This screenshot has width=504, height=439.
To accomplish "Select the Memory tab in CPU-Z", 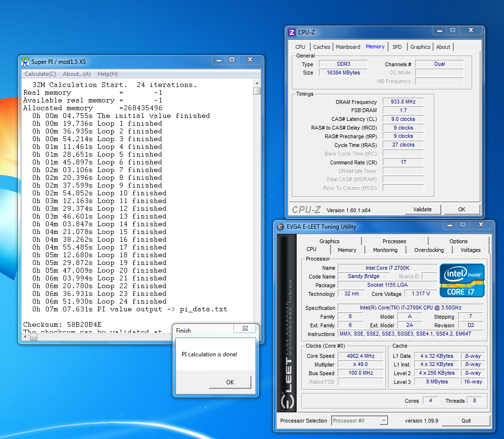I will point(375,46).
